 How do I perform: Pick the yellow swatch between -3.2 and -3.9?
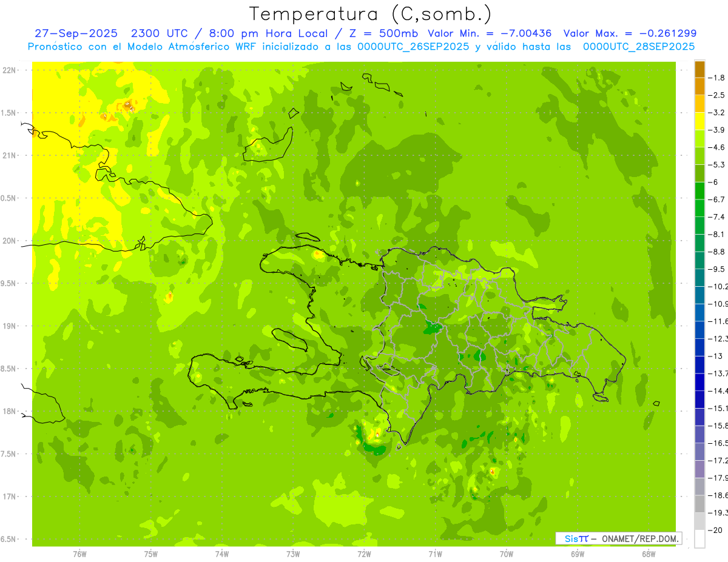(699, 121)
